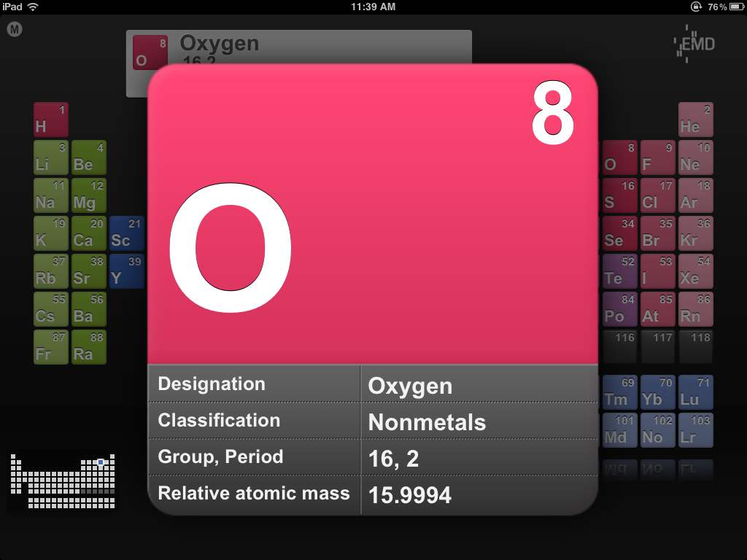The height and width of the screenshot is (560, 747).
Task: Tap the large O symbol on the card
Action: pyautogui.click(x=230, y=247)
